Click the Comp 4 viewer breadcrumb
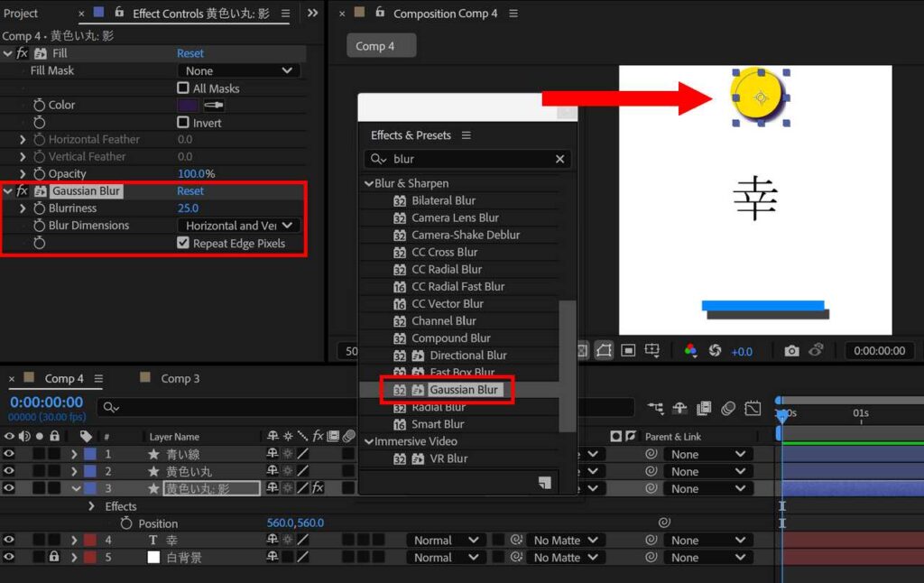The image size is (924, 583). pos(382,46)
